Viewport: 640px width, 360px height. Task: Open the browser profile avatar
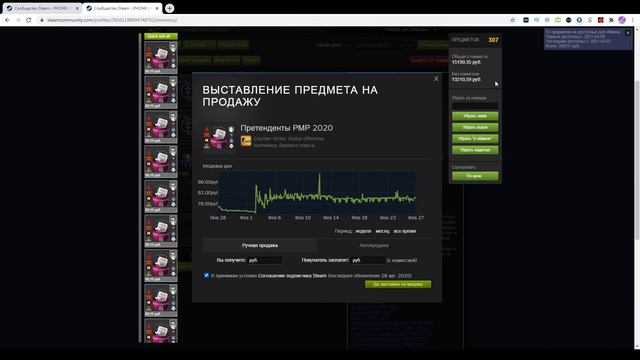[622, 20]
